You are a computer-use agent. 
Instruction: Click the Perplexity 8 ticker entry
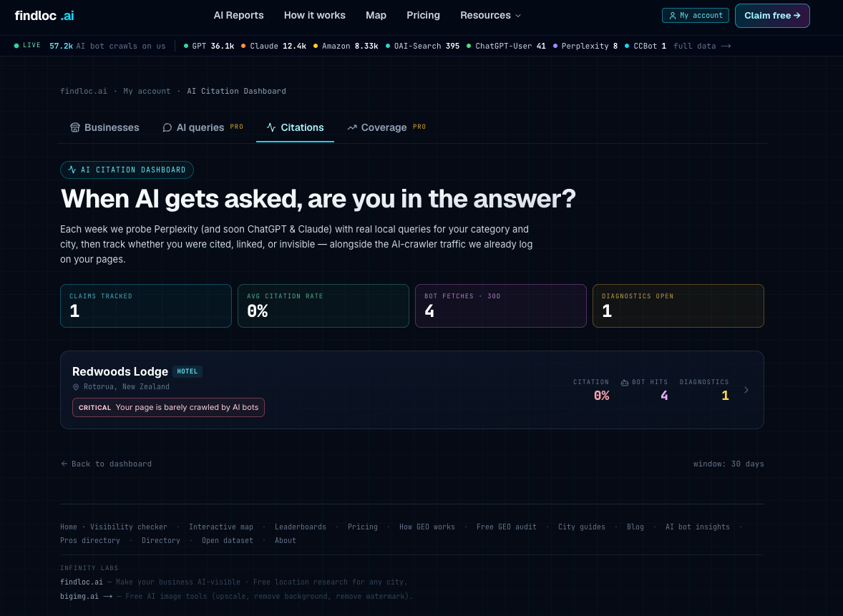tap(585, 47)
